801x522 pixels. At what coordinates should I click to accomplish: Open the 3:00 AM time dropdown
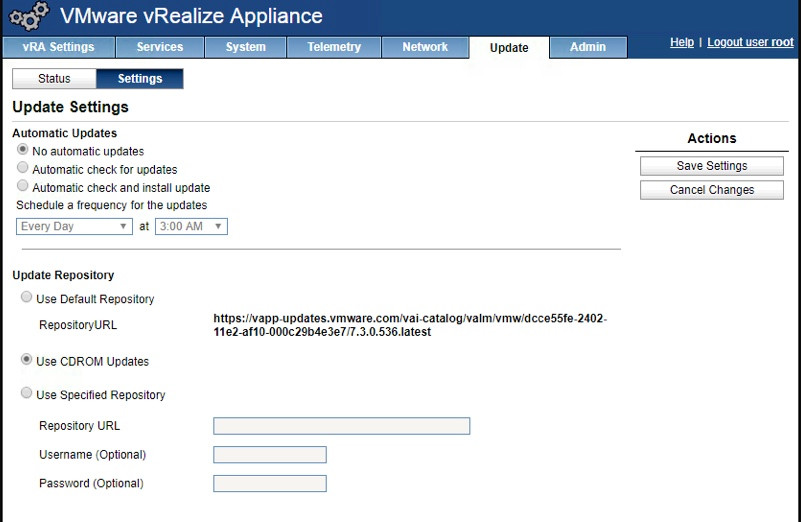(x=191, y=226)
